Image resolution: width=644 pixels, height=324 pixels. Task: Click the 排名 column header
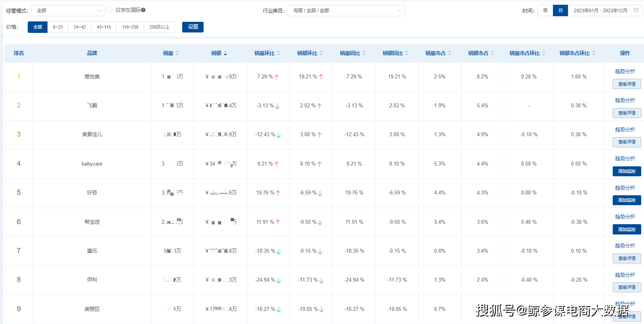click(19, 53)
